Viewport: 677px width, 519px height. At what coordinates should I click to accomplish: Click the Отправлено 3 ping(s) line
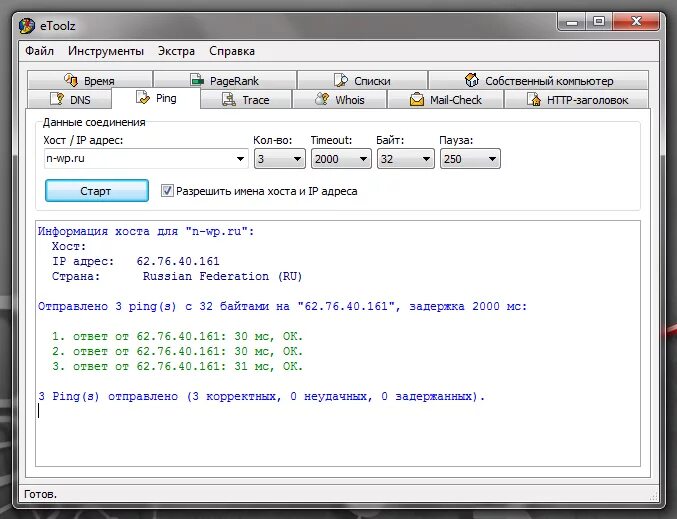282,307
